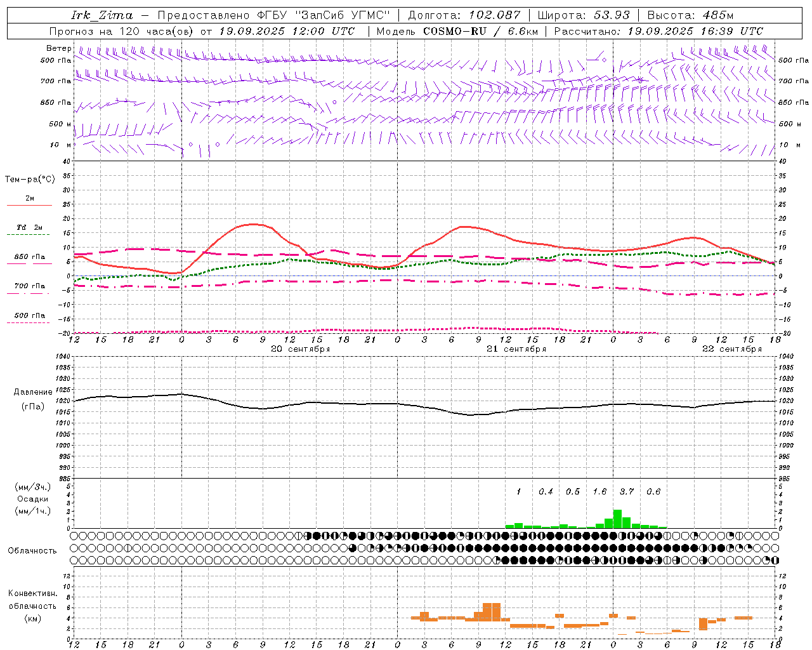Click the date label 22 сентября

[x=732, y=348]
